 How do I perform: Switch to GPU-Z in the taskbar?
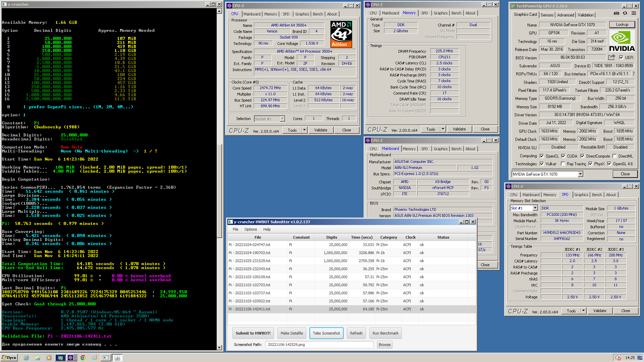pyautogui.click(x=60, y=358)
